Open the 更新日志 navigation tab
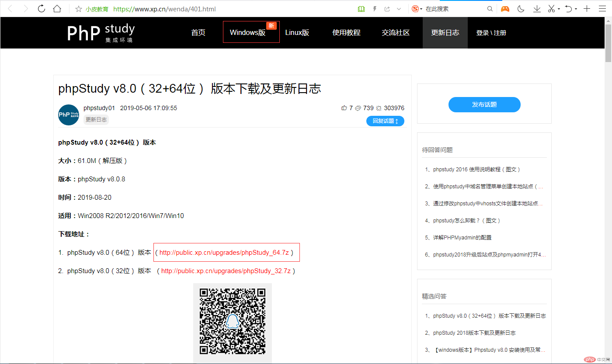This screenshot has width=612, height=364. 445,33
